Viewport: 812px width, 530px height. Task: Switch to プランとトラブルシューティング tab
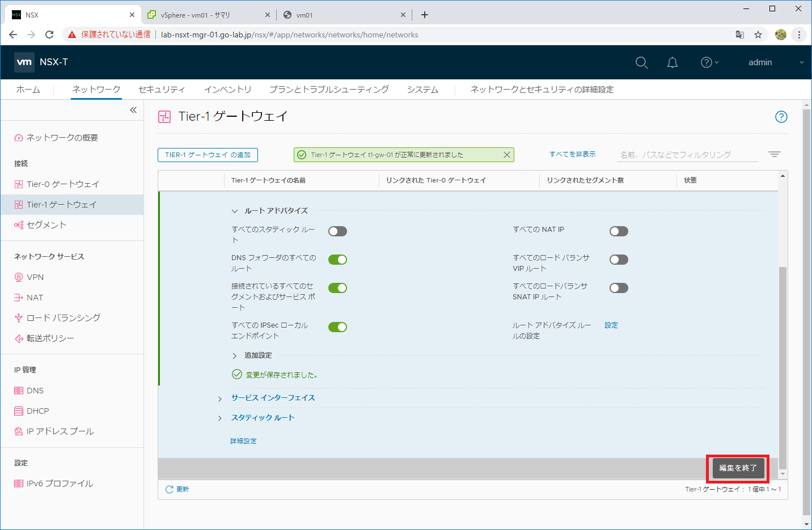click(x=329, y=90)
